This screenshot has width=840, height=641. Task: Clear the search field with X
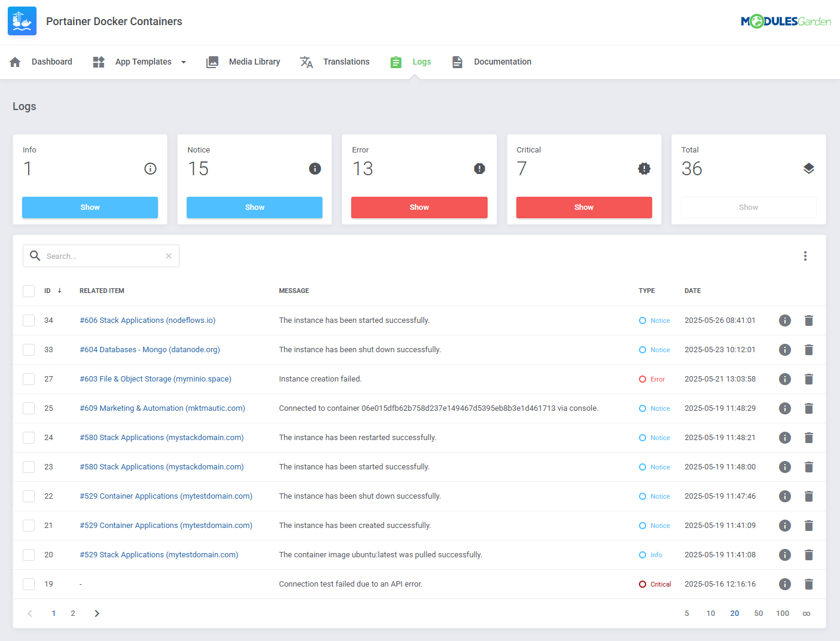tap(169, 256)
